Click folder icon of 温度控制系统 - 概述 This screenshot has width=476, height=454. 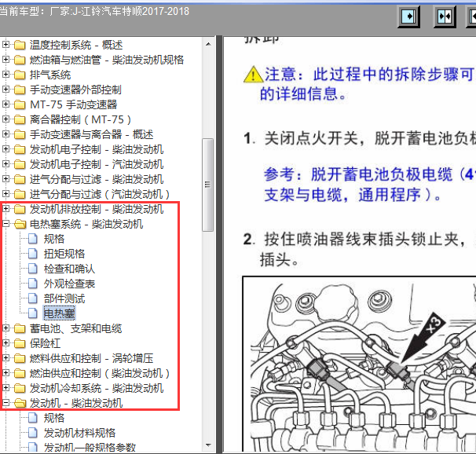pos(20,45)
